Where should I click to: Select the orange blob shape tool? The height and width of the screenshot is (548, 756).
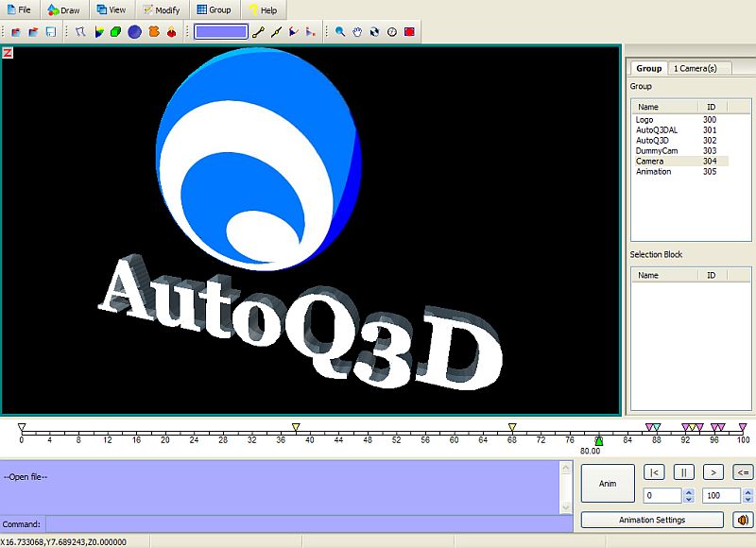(154, 32)
